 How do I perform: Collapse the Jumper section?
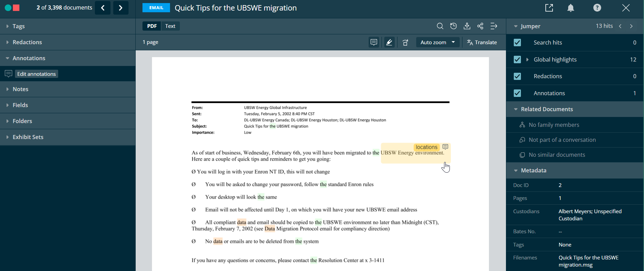[x=516, y=26]
